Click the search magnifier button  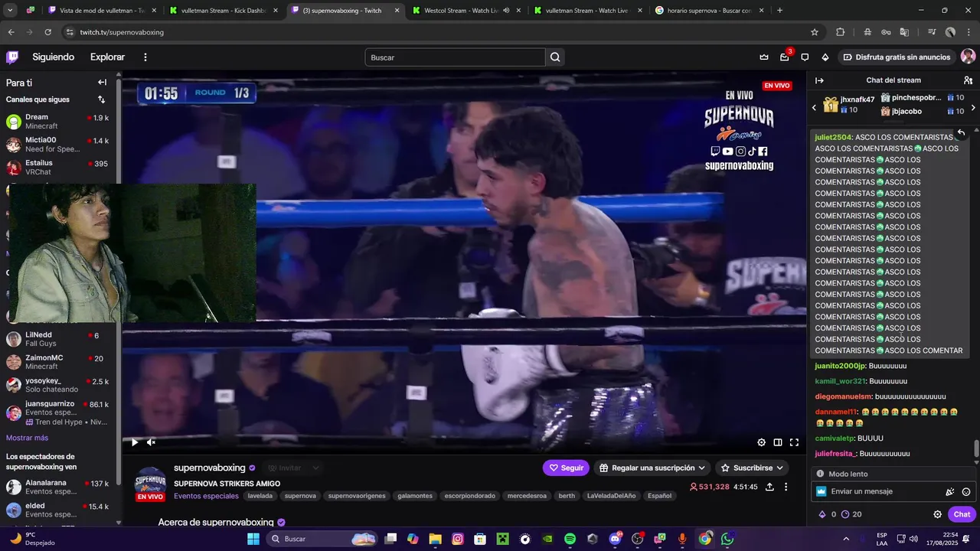pyautogui.click(x=555, y=57)
